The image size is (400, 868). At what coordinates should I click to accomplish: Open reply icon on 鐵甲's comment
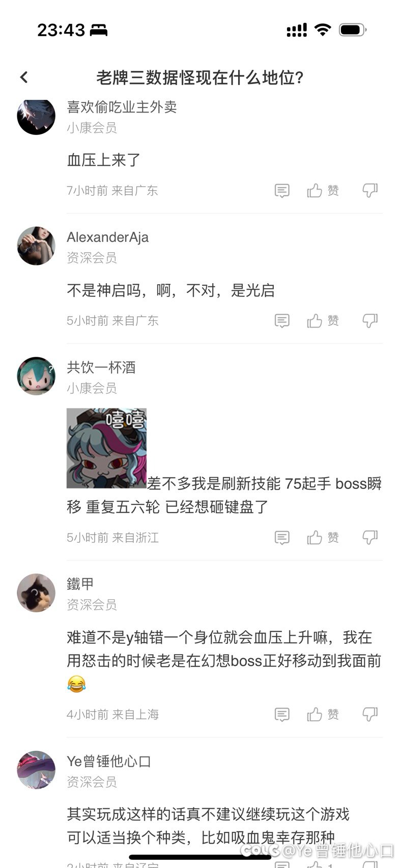pyautogui.click(x=282, y=714)
